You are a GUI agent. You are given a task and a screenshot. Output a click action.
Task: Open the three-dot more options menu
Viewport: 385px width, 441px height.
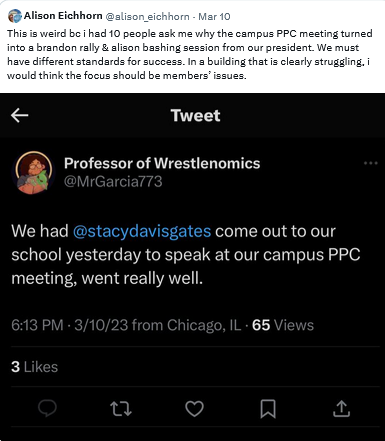point(371,163)
